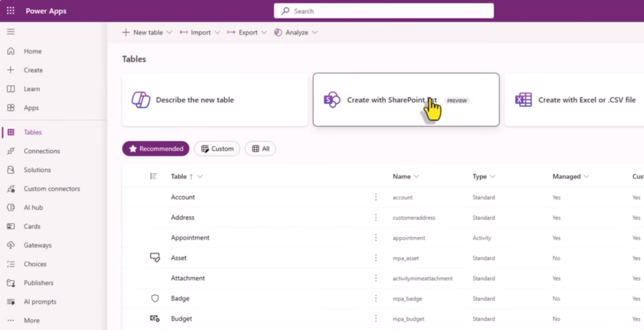Screen dimensions: 644x330
Task: Click the activitymimeattachment name cell
Action: click(x=423, y=278)
